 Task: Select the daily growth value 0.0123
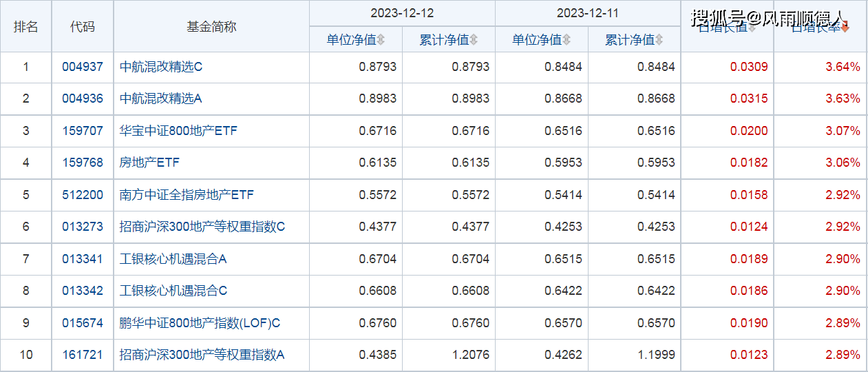click(749, 355)
